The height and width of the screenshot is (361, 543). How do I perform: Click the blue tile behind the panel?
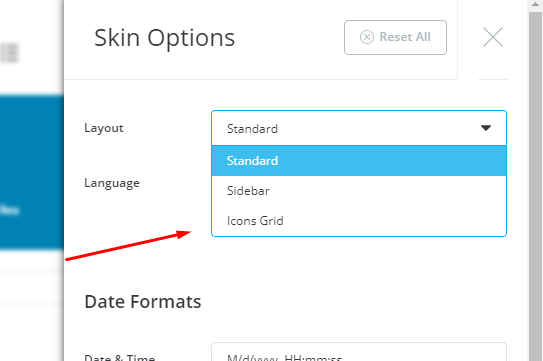tap(32, 173)
